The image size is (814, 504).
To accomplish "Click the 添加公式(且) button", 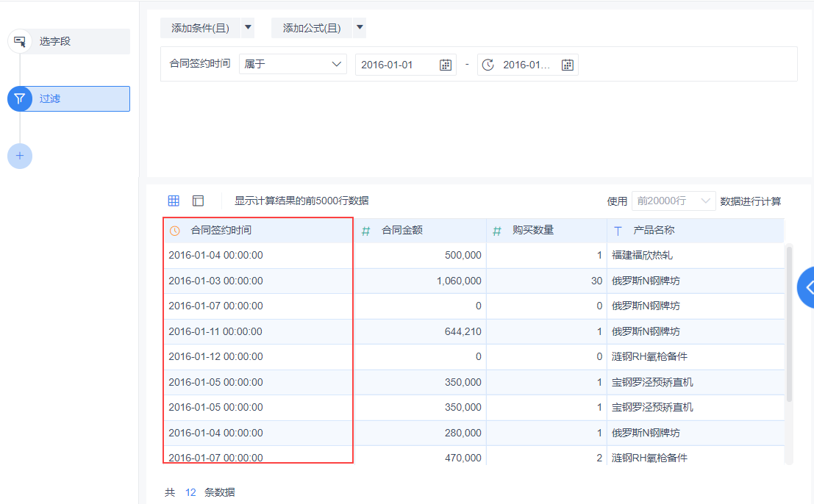I will point(312,28).
